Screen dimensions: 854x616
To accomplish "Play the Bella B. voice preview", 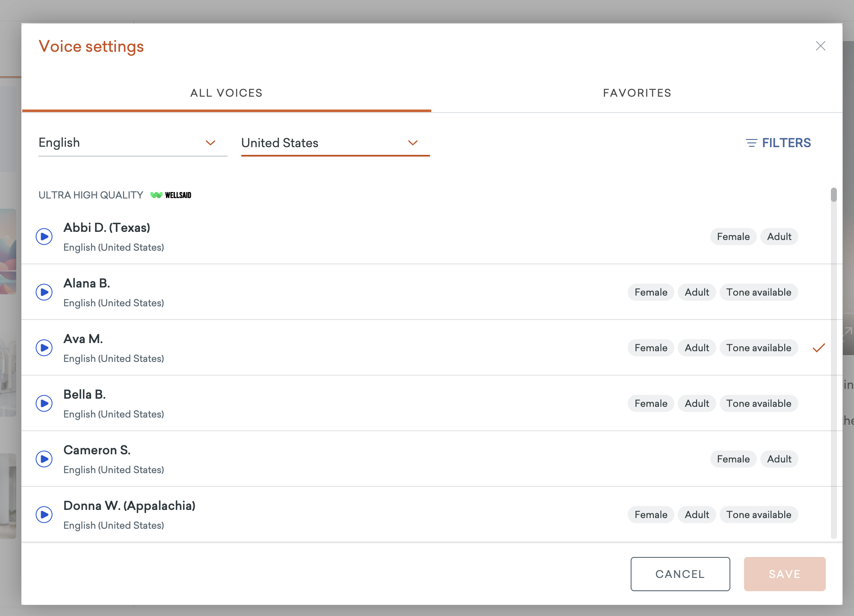I will pyautogui.click(x=44, y=403).
